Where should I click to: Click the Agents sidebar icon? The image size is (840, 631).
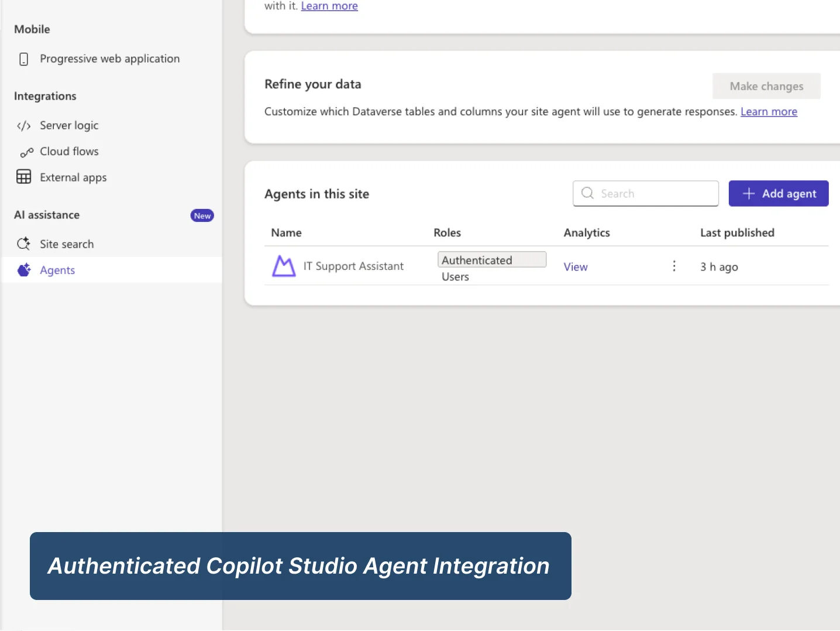coord(24,270)
